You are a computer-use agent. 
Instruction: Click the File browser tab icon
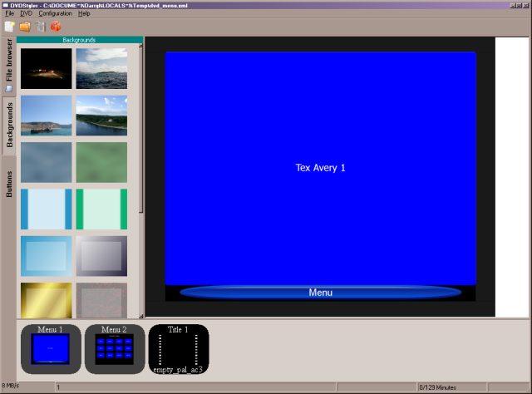pyautogui.click(x=9, y=89)
